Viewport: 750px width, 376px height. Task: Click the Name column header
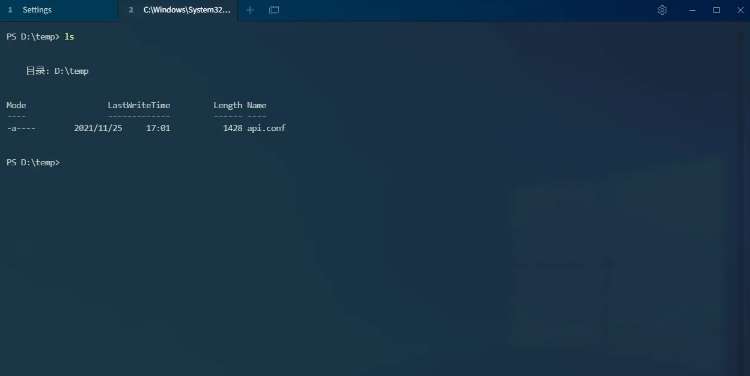click(256, 105)
